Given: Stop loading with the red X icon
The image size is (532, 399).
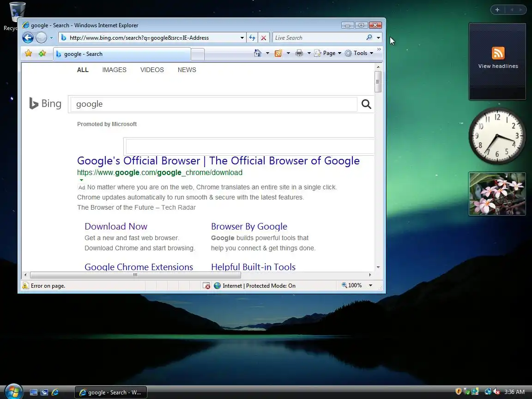Looking at the screenshot, I should click(x=264, y=38).
